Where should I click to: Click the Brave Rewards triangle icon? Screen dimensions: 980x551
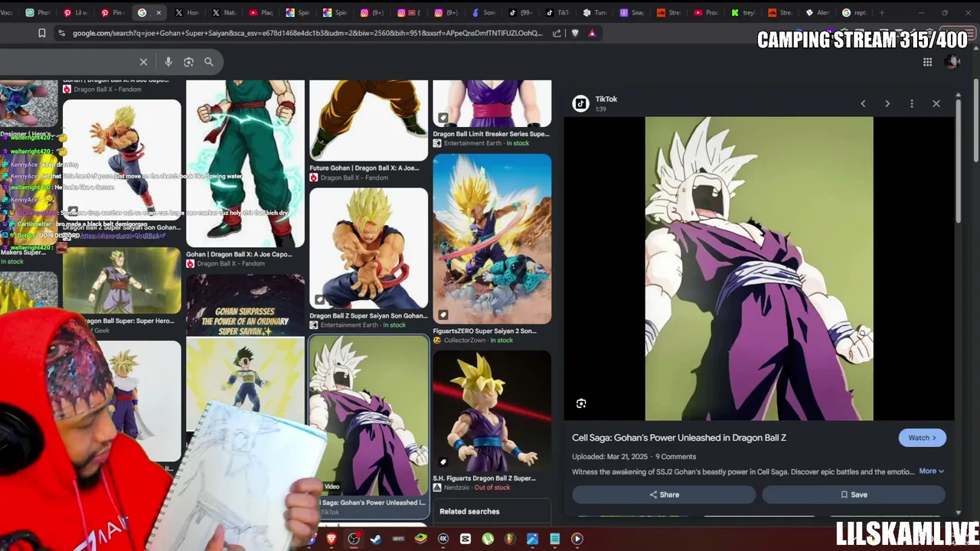coord(592,33)
